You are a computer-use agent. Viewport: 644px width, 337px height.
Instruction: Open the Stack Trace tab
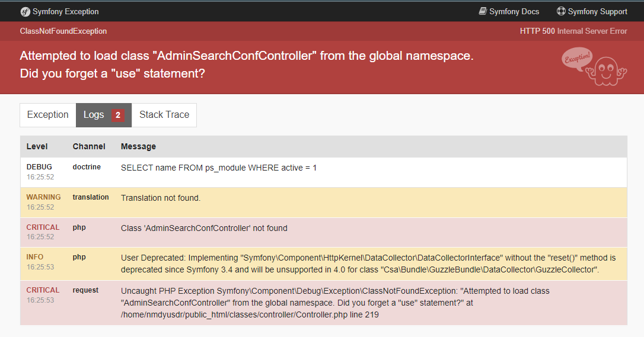tap(164, 115)
